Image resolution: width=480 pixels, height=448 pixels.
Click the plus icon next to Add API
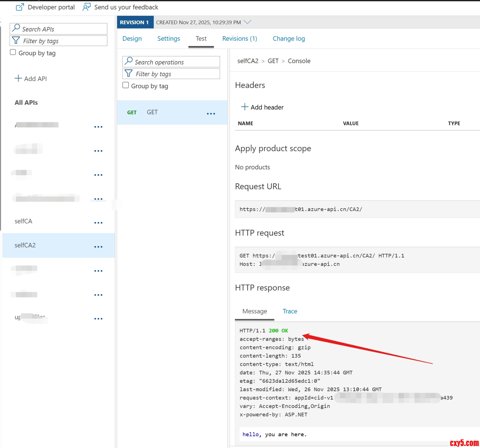point(18,78)
